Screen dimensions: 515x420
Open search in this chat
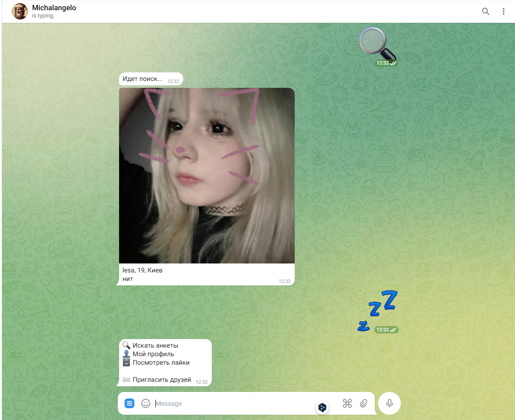(485, 11)
